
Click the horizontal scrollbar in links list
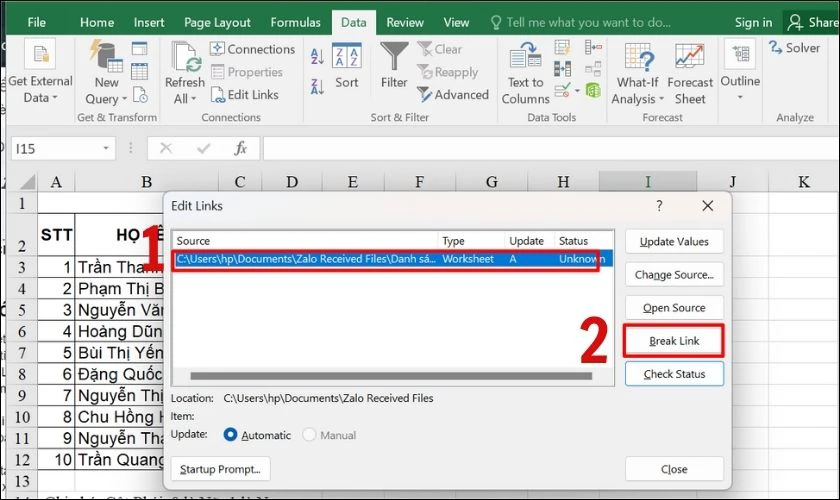point(391,376)
